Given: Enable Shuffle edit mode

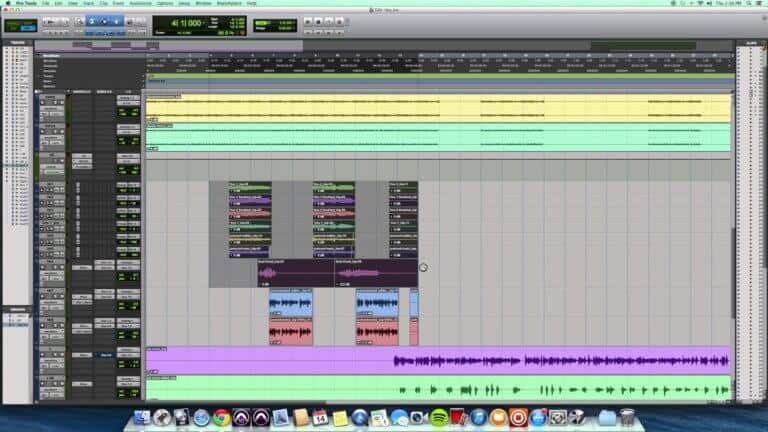Looking at the screenshot, I should (x=11, y=20).
